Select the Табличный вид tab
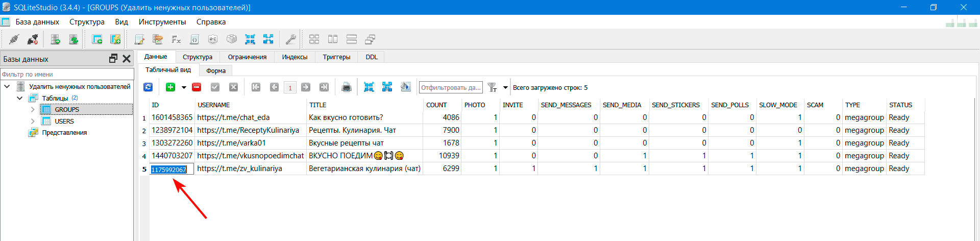Screen dimensions: 980x241 tap(168, 70)
